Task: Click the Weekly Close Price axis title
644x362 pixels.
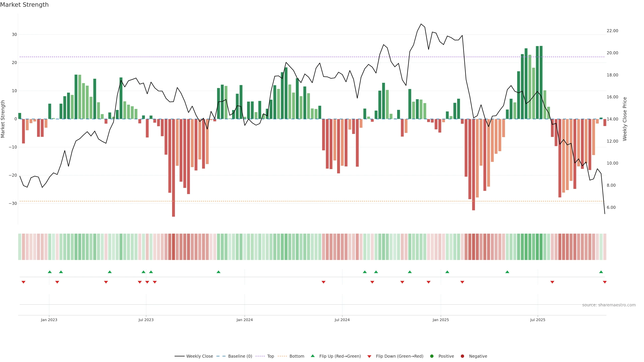Action: click(625, 119)
